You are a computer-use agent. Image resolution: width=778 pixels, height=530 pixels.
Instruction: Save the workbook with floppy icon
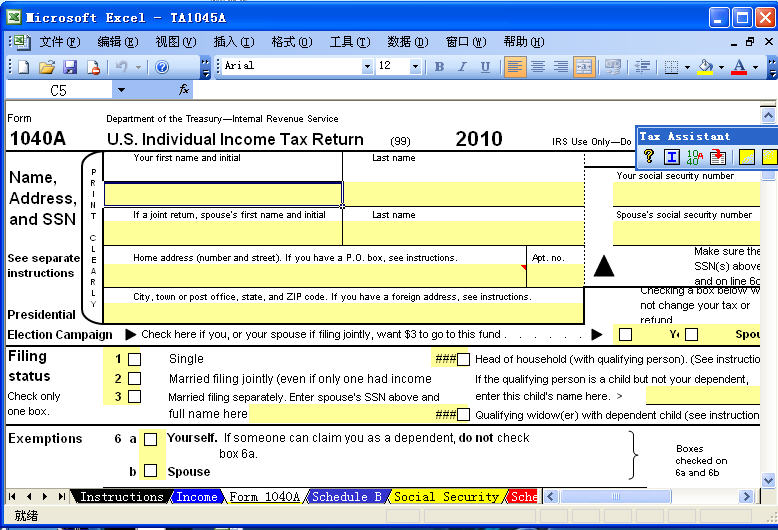tap(70, 67)
